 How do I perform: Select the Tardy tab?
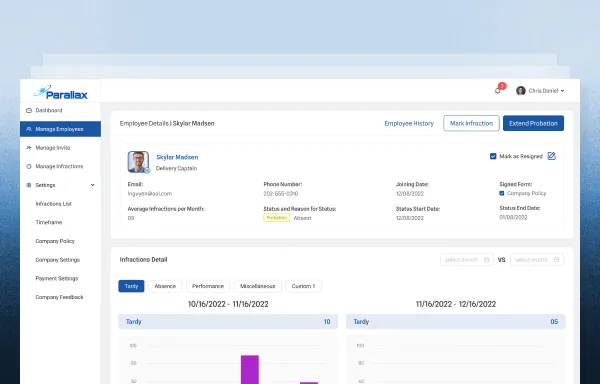[x=131, y=286]
